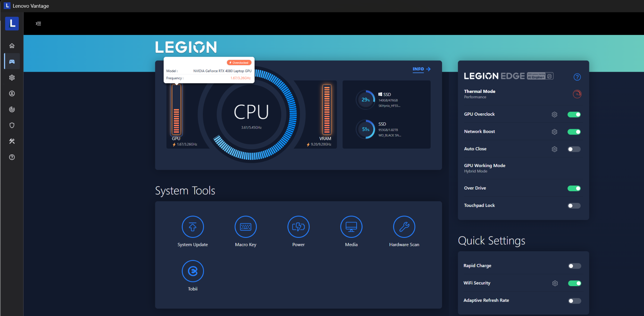Open INFO system details link

[422, 69]
